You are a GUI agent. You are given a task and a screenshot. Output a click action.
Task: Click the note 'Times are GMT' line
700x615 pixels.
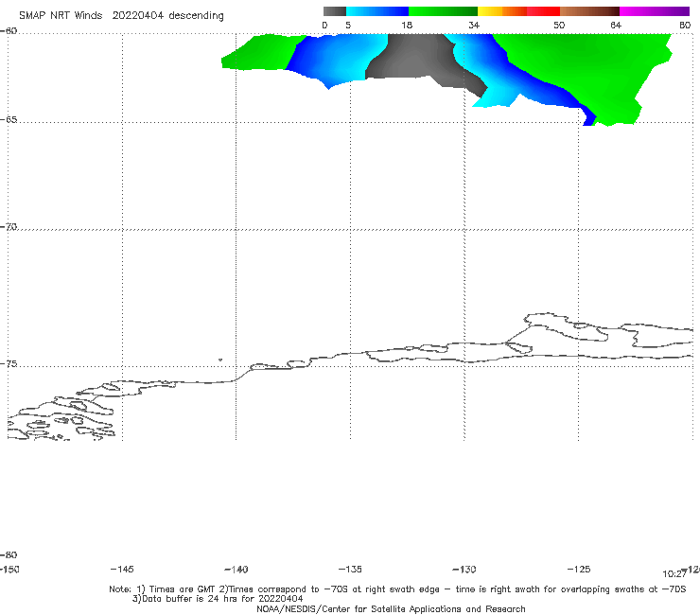pyautogui.click(x=397, y=589)
